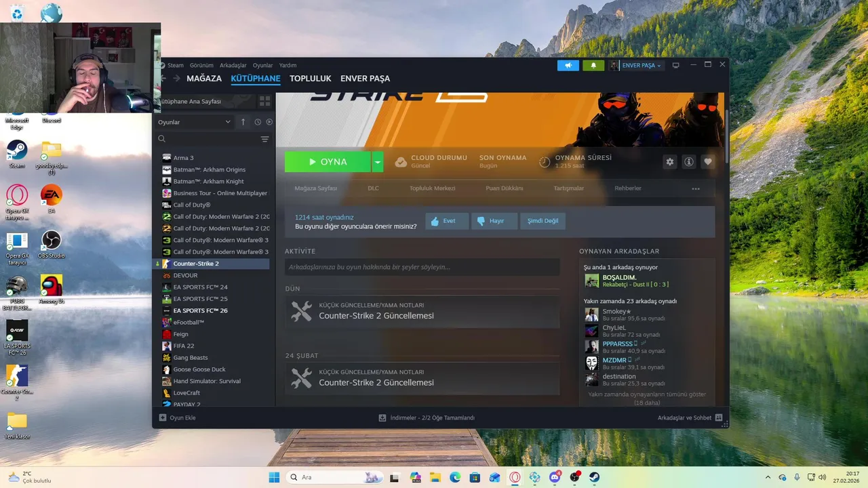Open İndirmeler downloads status
This screenshot has height=488, width=868.
pyautogui.click(x=427, y=418)
